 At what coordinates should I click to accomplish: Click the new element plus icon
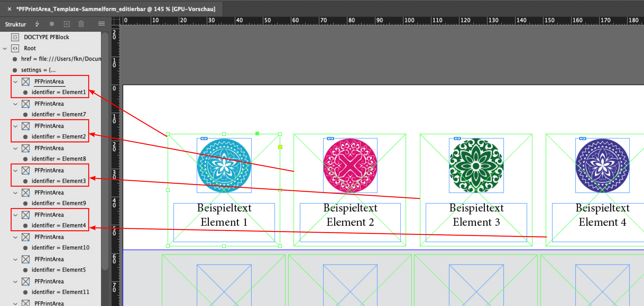click(67, 24)
